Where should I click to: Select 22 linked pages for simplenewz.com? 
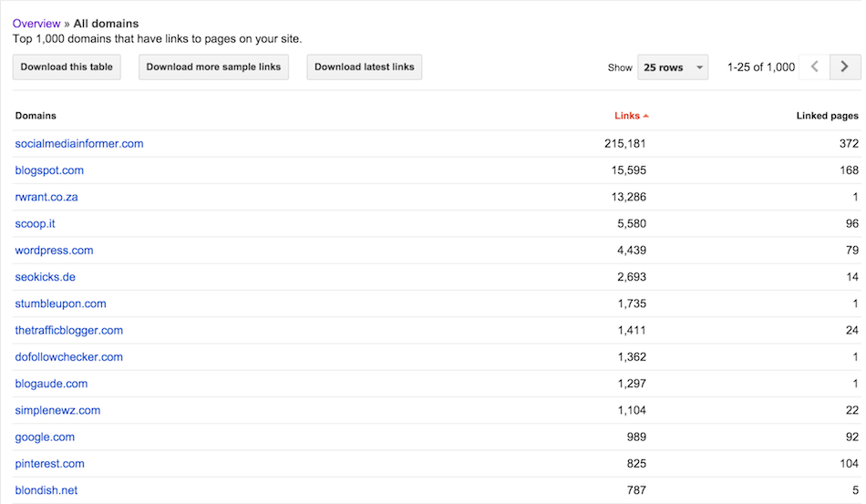(x=852, y=410)
